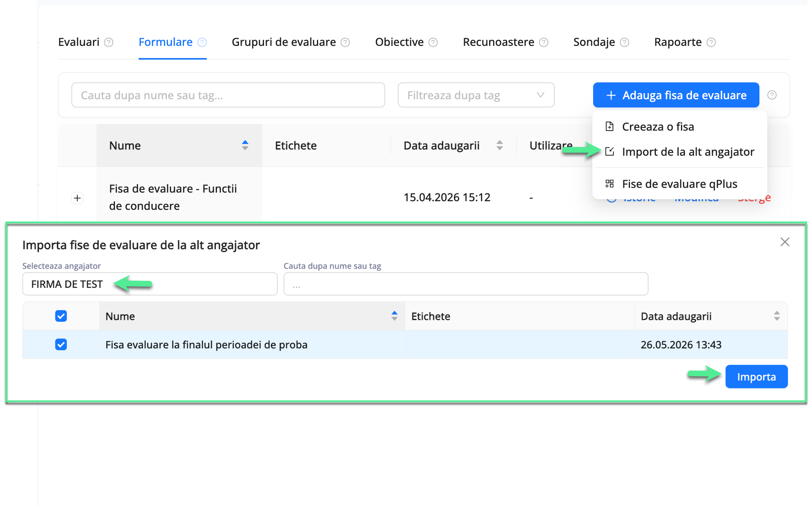Click help icon beside Adauga fisa de evaluare
The height and width of the screenshot is (506, 812).
tap(772, 95)
